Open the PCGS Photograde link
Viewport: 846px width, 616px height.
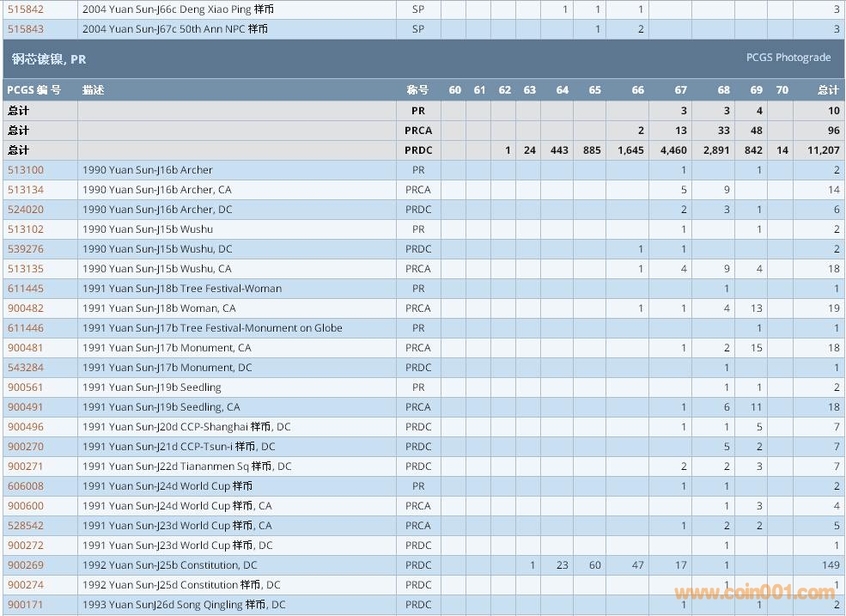[x=788, y=58]
